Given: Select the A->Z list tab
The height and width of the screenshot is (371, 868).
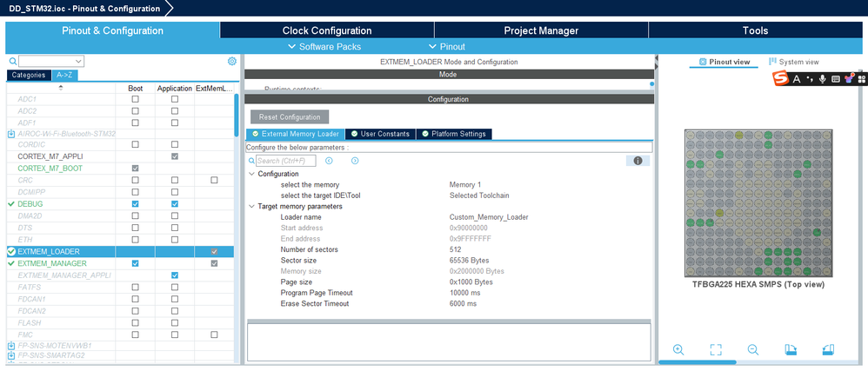Looking at the screenshot, I should pos(64,76).
